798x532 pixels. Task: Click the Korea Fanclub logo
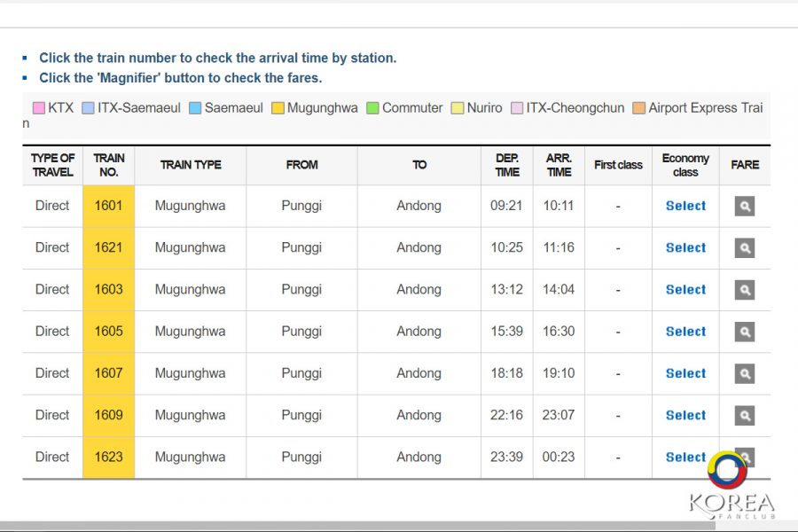pos(731,488)
